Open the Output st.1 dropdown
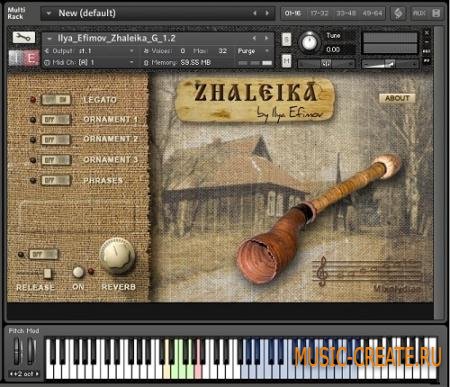The width and height of the screenshot is (450, 387). click(90, 51)
